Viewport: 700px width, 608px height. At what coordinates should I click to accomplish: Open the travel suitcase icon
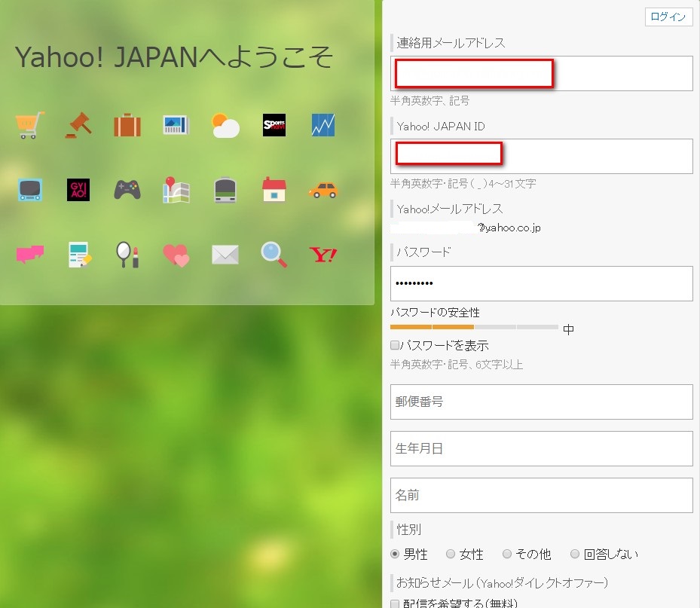[127, 125]
